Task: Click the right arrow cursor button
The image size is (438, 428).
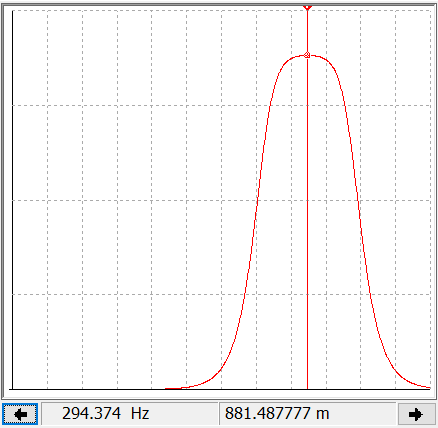Action: coord(417,414)
